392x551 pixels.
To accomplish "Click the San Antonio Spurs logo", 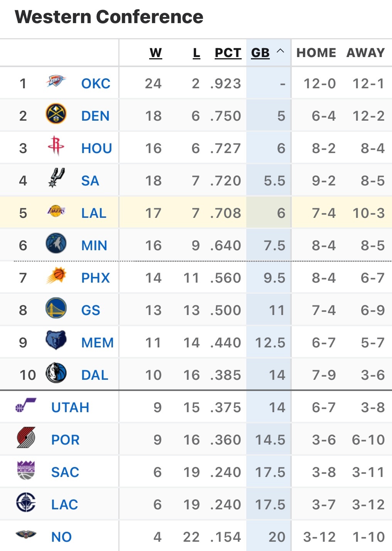I will [56, 179].
